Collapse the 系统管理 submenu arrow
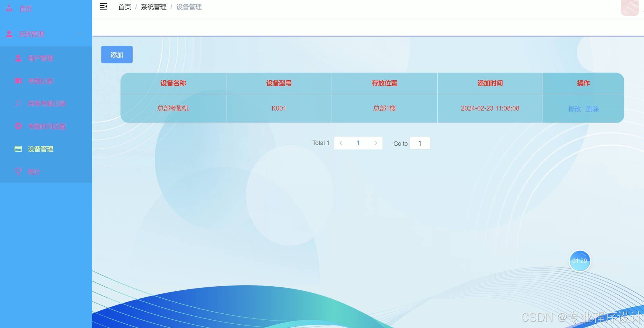Viewport: 644px width, 328px height. click(x=80, y=33)
